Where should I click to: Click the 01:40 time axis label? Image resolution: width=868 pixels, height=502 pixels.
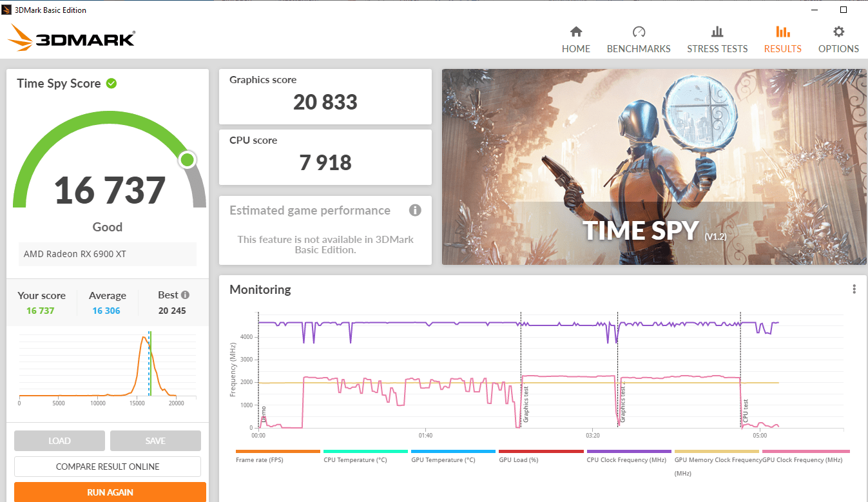(x=425, y=436)
